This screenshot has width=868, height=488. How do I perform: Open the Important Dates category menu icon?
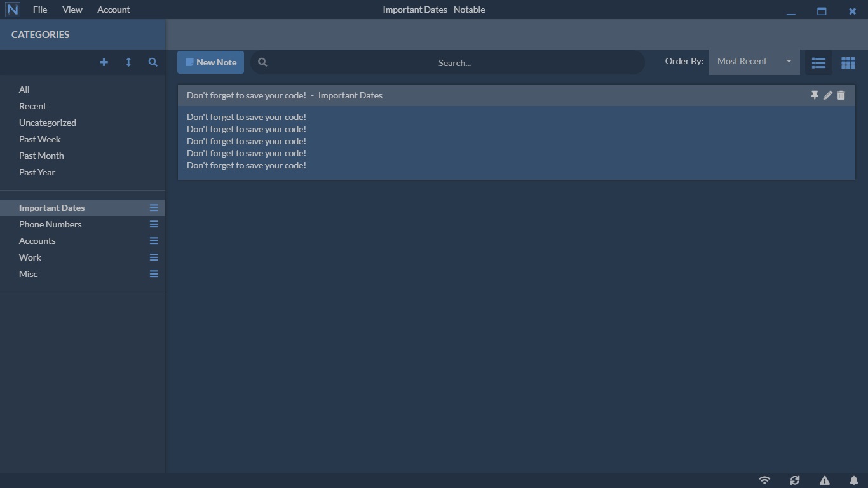coord(154,208)
